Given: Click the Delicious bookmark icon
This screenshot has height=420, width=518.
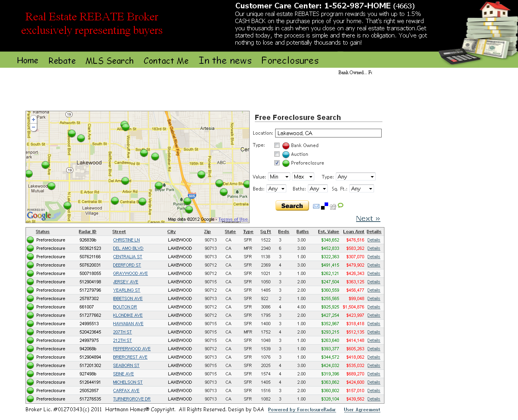Looking at the screenshot, I should (x=325, y=206).
